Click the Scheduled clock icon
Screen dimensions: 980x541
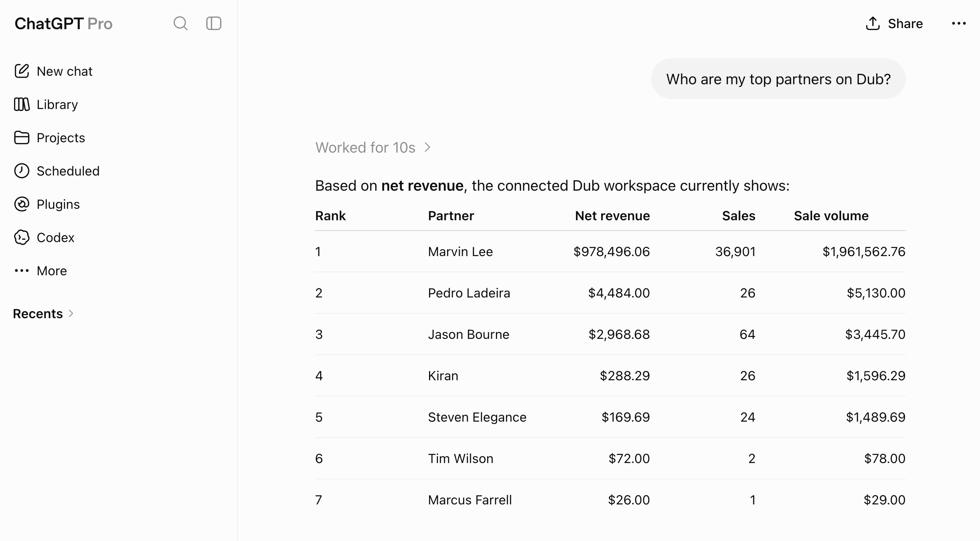(22, 171)
